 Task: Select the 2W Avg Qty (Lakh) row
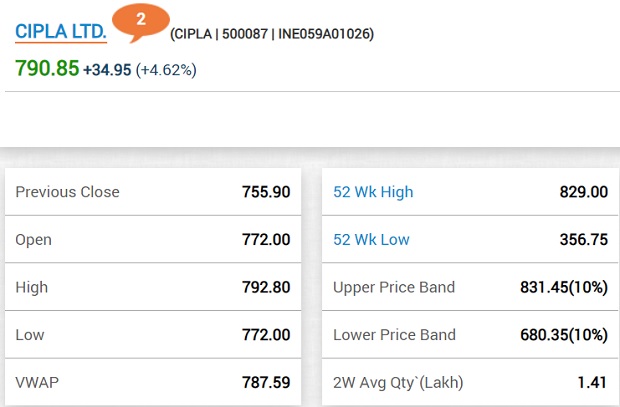pos(470,382)
